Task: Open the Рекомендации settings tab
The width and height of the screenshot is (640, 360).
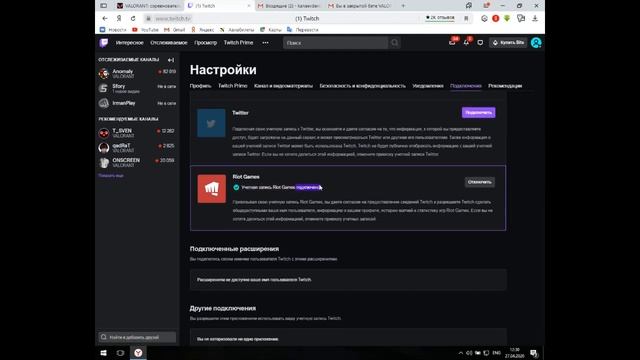Action: 505,86
